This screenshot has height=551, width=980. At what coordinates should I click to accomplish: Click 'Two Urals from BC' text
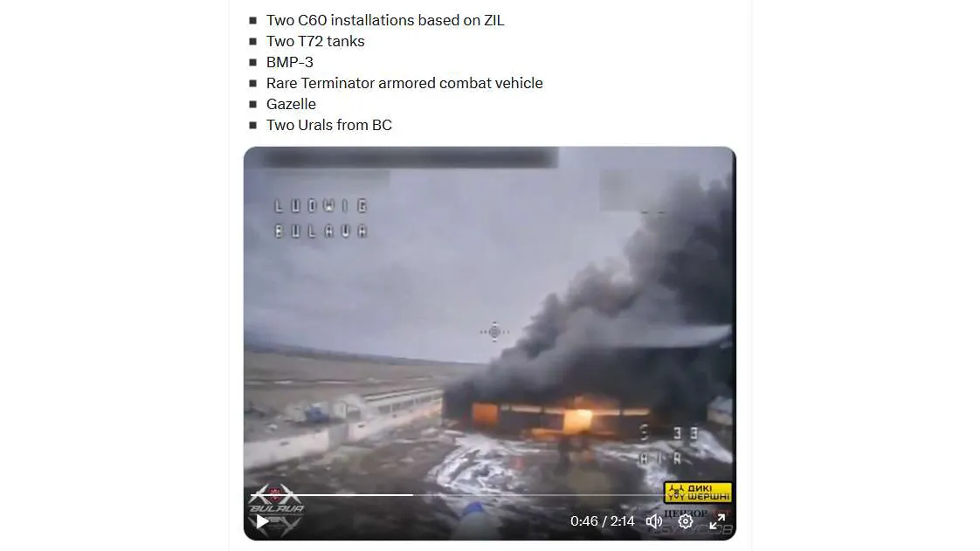pos(328,125)
